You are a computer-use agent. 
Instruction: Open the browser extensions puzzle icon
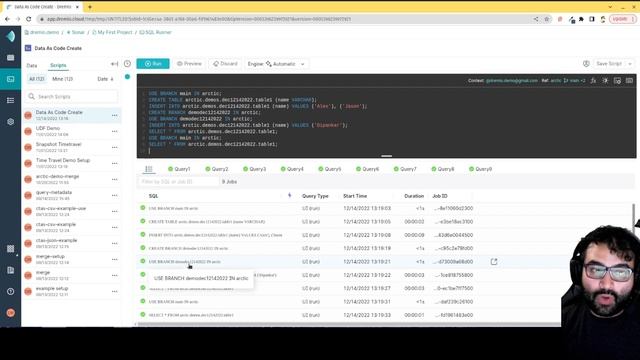[581, 19]
